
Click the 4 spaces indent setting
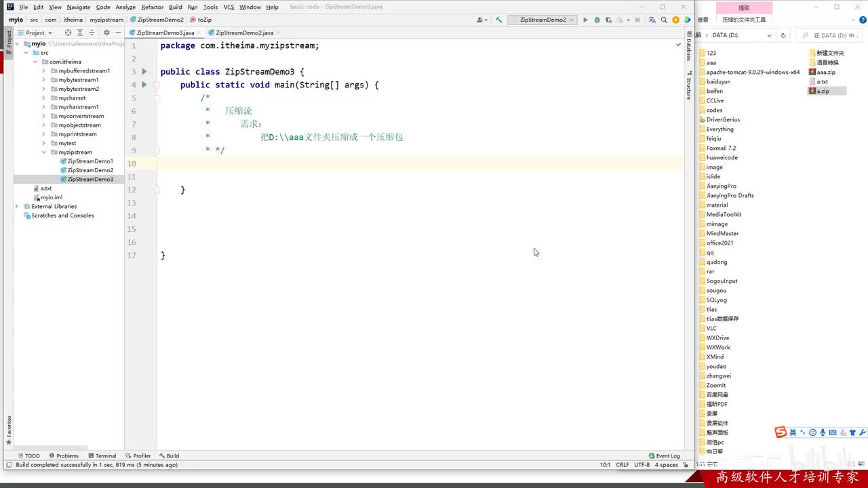pyautogui.click(x=666, y=465)
